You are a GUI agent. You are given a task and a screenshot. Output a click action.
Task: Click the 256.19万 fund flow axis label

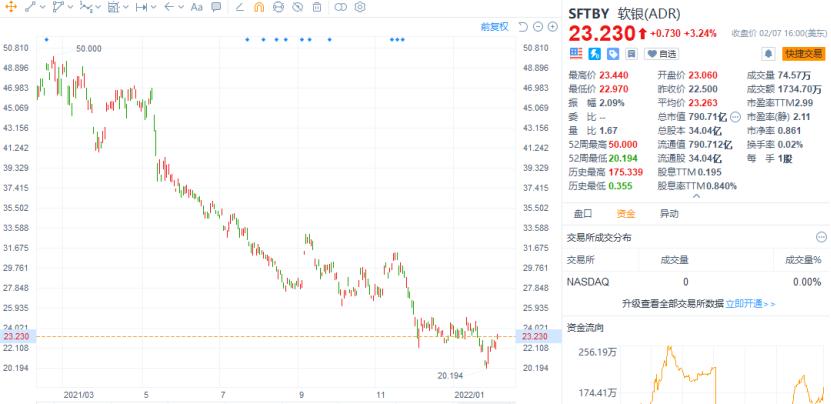click(596, 351)
